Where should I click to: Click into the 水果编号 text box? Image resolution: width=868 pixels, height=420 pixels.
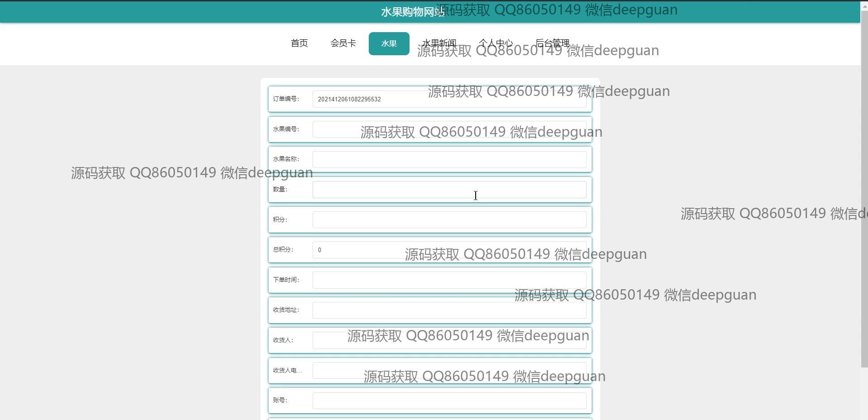(335, 129)
